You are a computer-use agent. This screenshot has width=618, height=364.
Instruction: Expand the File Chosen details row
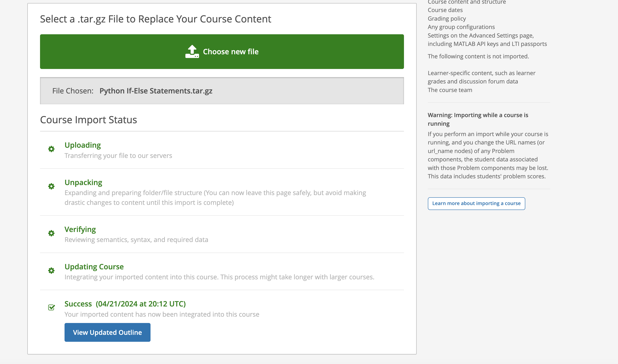pyautogui.click(x=222, y=91)
